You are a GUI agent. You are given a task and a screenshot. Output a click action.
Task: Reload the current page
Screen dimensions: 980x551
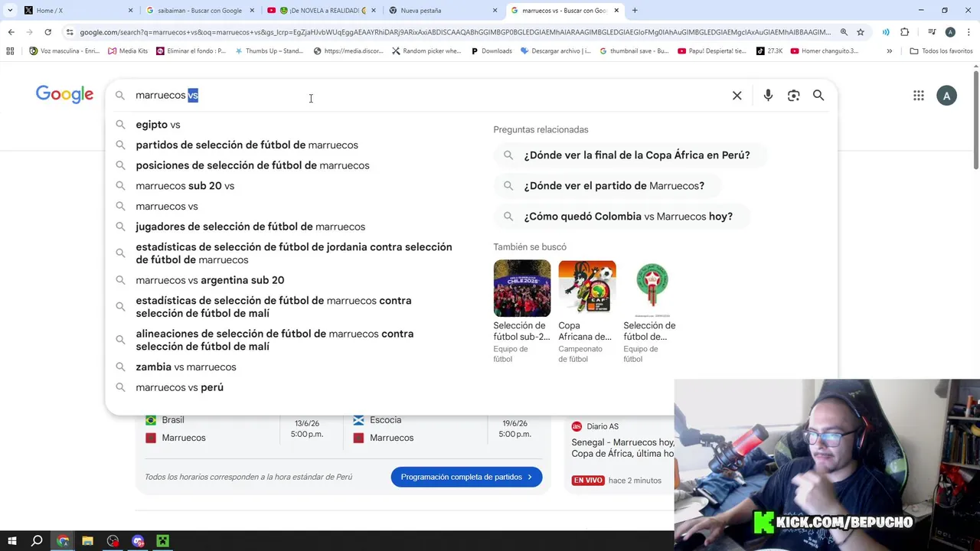47,32
